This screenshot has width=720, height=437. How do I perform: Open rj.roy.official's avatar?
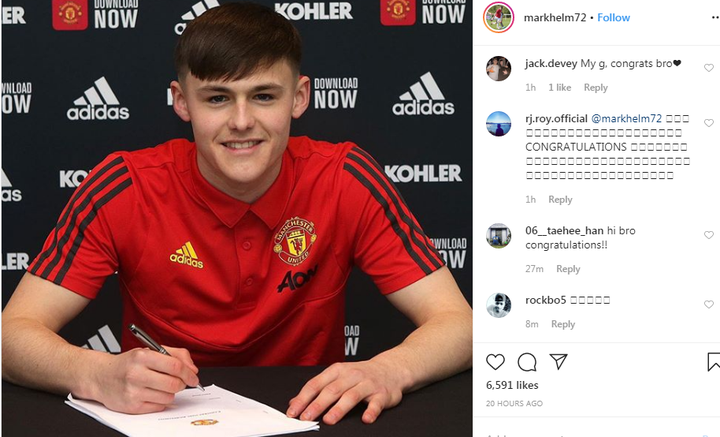498,124
